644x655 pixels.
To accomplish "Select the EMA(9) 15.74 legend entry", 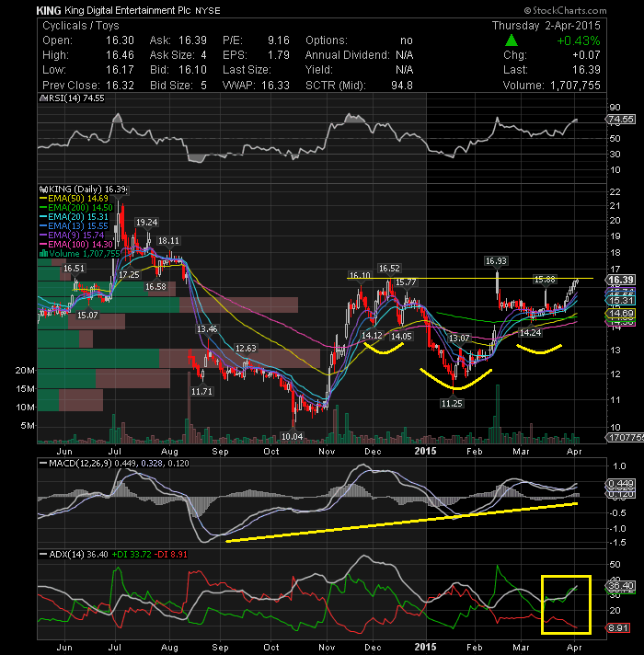I will 75,236.
